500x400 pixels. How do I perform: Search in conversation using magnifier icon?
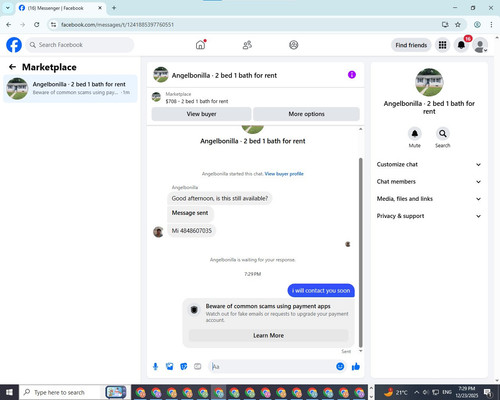(443, 134)
